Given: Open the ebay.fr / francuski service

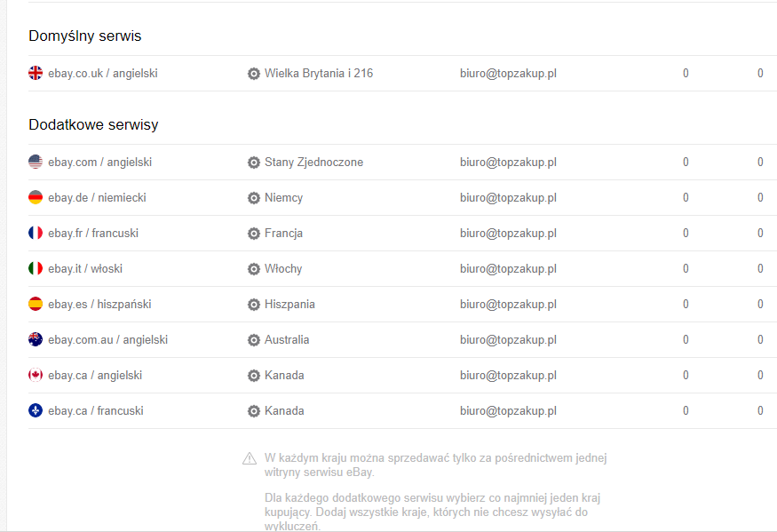Looking at the screenshot, I should click(93, 234).
